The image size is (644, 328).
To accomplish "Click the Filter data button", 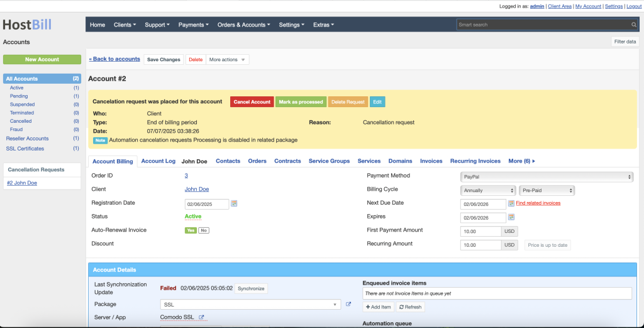I will pos(625,42).
